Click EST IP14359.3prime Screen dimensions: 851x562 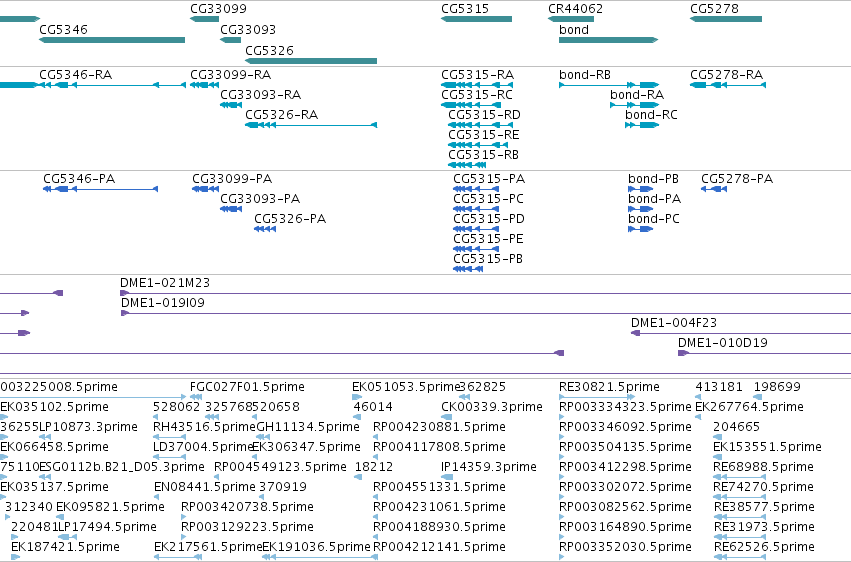click(x=488, y=467)
